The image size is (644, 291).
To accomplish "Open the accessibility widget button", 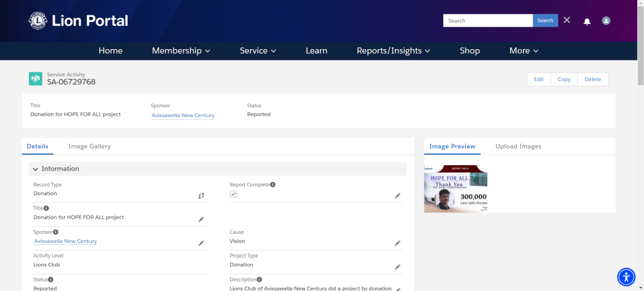I will coord(626,277).
